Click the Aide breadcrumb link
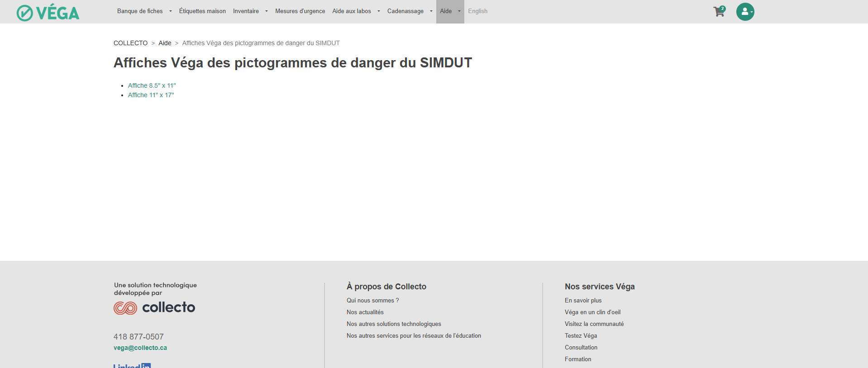Screen dimensions: 868x368 pos(165,43)
